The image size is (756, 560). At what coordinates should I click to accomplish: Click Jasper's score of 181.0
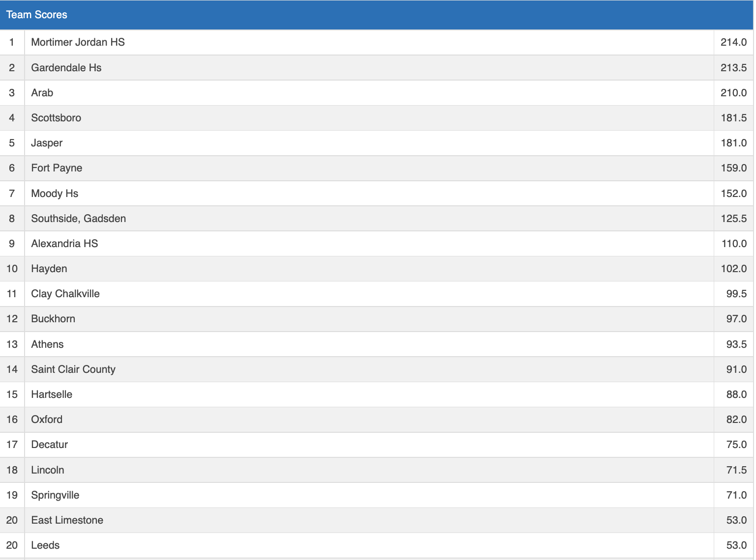[x=733, y=143]
